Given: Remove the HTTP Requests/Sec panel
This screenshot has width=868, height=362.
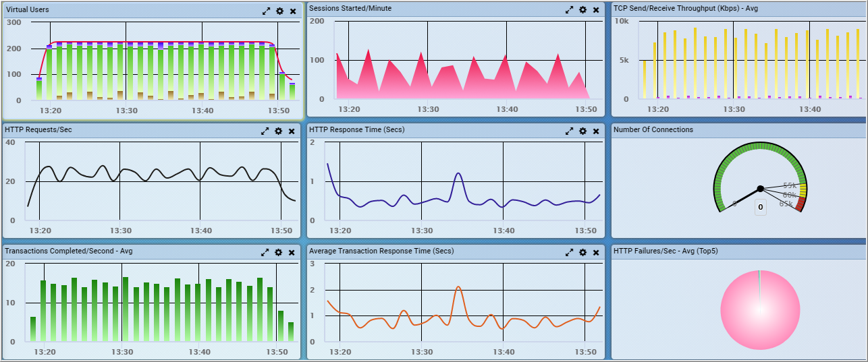Looking at the screenshot, I should click(x=292, y=131).
